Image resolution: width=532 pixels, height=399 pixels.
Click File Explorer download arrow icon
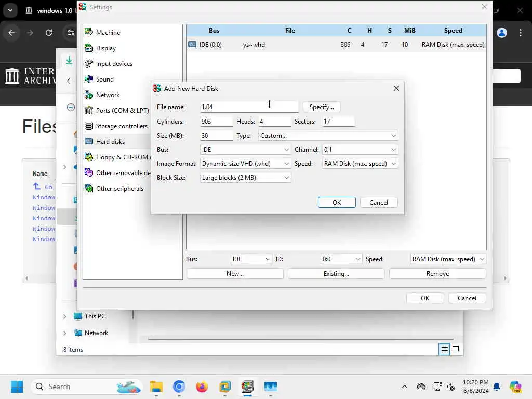[69, 60]
